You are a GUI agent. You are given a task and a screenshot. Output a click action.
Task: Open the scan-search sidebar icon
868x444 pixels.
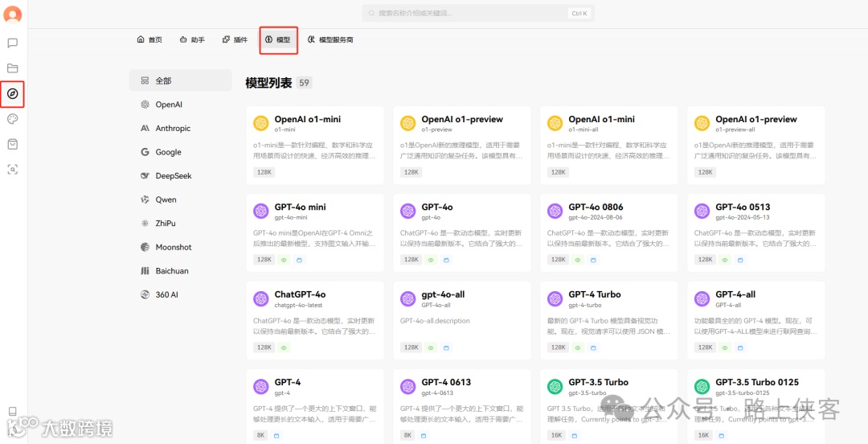coord(13,170)
